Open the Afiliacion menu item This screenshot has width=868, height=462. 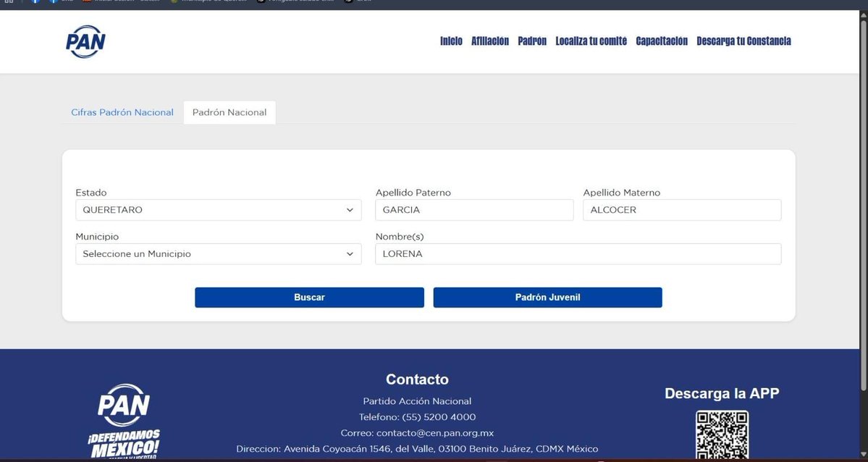point(490,41)
